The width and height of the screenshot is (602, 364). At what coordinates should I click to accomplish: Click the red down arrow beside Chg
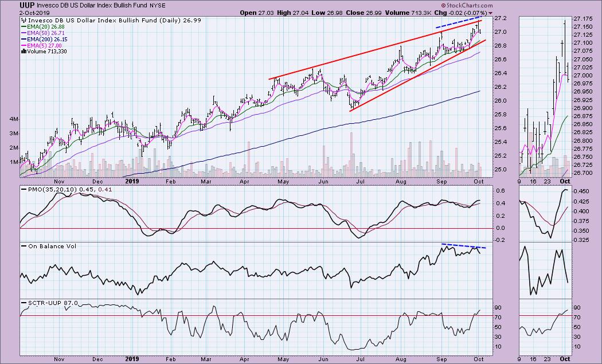coord(490,13)
